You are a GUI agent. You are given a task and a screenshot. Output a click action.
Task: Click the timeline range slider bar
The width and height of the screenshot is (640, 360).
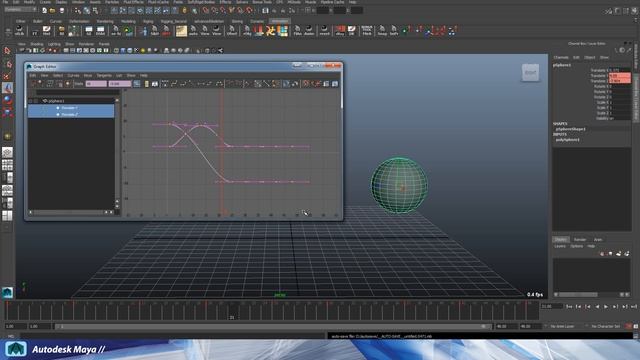click(x=273, y=327)
